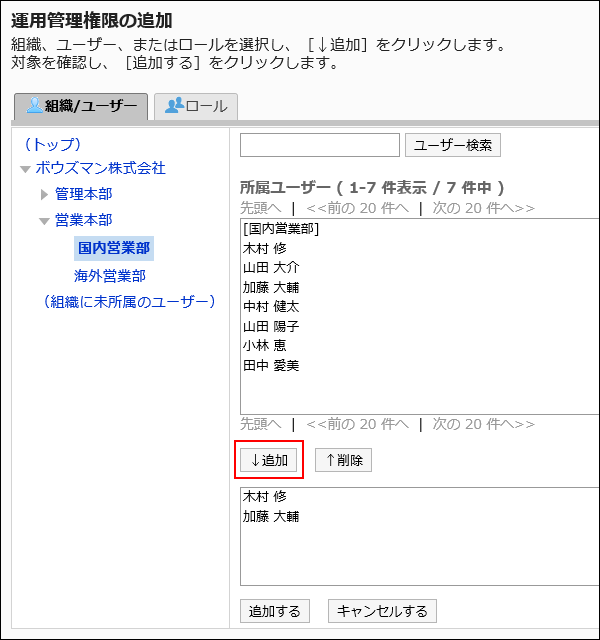Click 次の 20 件へ>> above the list
The width and height of the screenshot is (600, 640).
pyautogui.click(x=484, y=208)
